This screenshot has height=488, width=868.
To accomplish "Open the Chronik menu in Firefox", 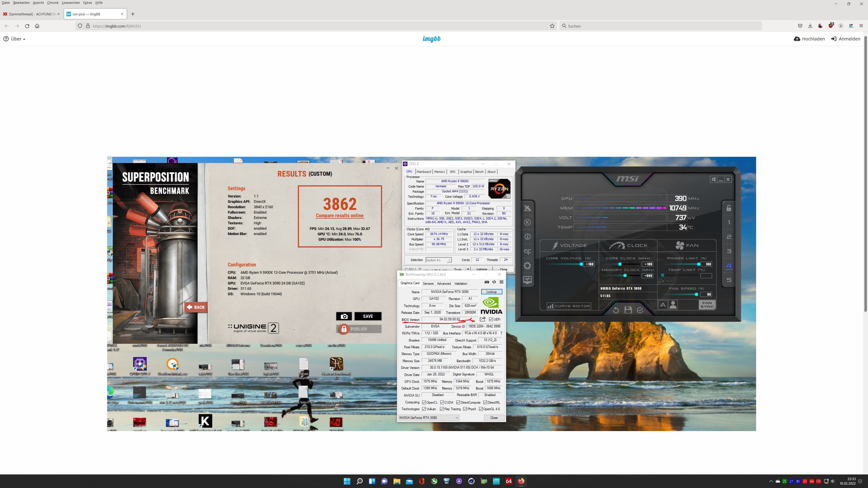I will click(53, 3).
